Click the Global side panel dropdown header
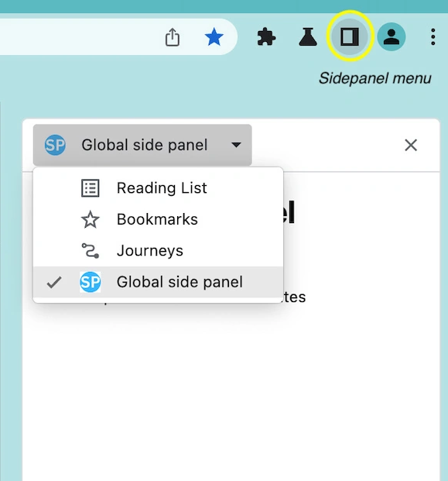This screenshot has width=448, height=481. pos(142,145)
